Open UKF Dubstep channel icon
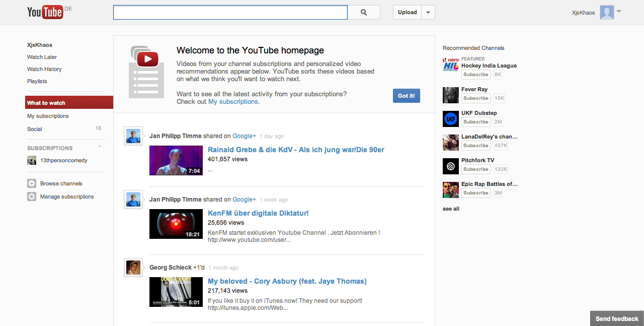The height and width of the screenshot is (326, 644). (x=451, y=119)
